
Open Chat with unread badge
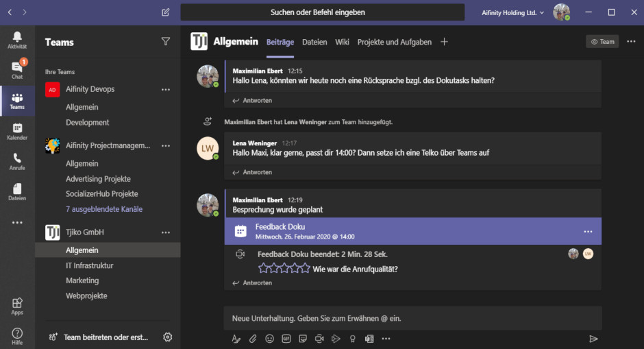[x=17, y=69]
